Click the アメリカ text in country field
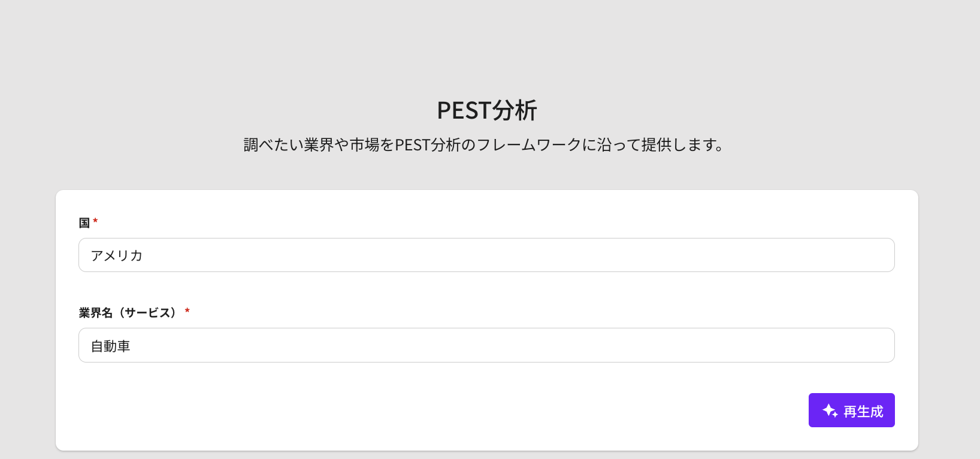Viewport: 980px width, 459px height. [117, 256]
